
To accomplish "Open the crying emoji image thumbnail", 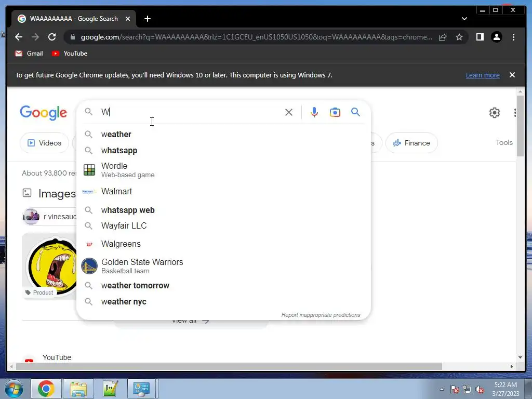I will click(x=49, y=265).
